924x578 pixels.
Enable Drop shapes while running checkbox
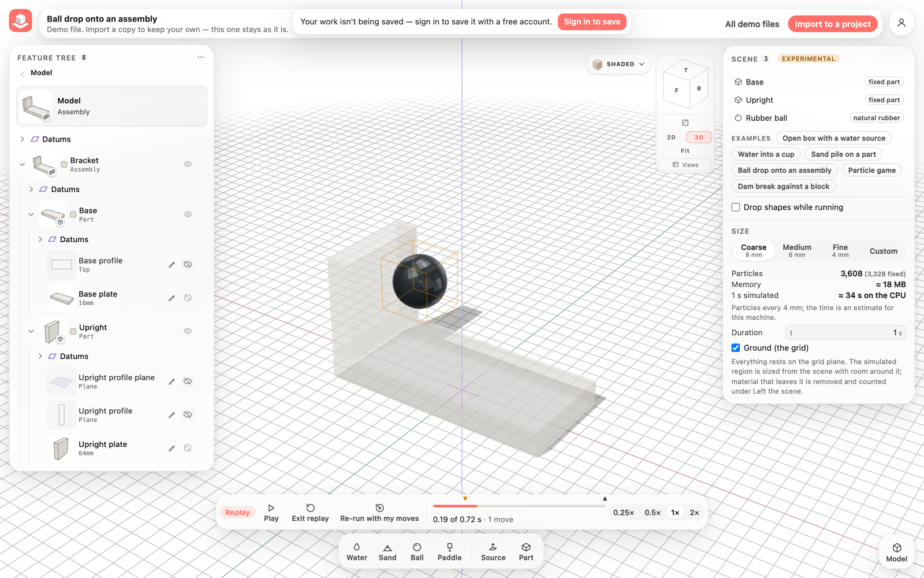click(x=736, y=207)
